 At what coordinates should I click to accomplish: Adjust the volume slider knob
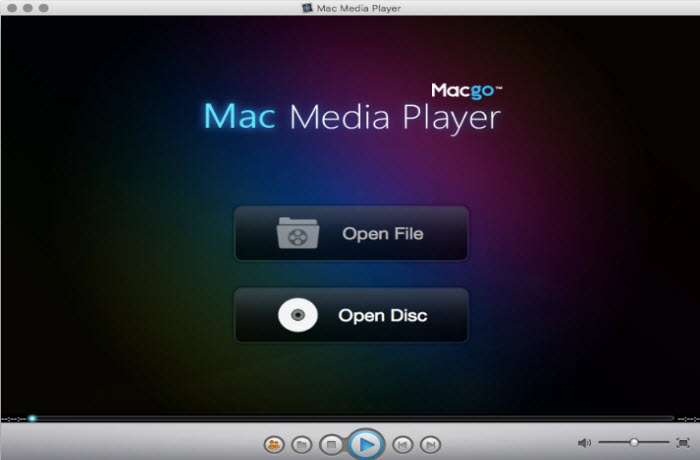coord(634,443)
